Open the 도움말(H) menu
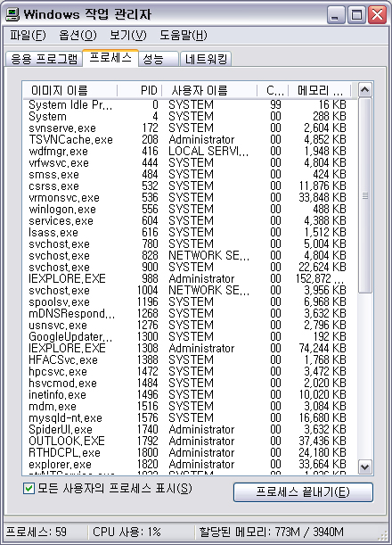Viewport: 392px width, 545px height. click(184, 35)
